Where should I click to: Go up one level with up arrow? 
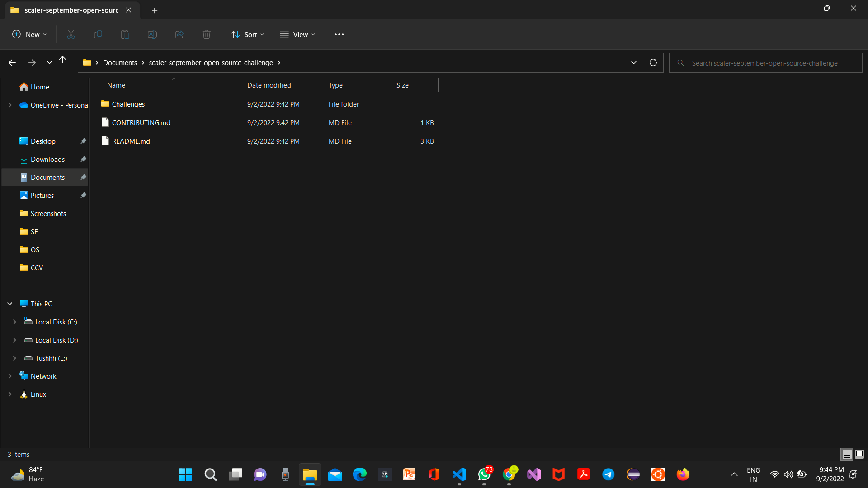tap(63, 60)
